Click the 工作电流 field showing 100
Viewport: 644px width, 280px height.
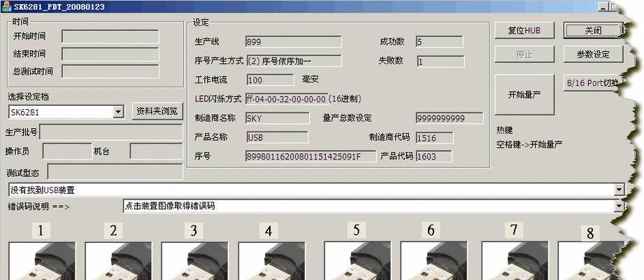click(x=270, y=80)
